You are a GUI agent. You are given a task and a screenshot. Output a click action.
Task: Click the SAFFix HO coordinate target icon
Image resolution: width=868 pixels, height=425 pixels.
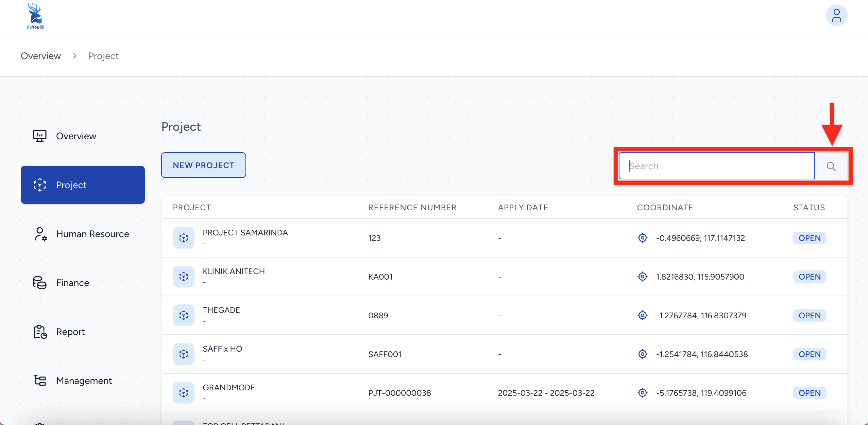642,354
